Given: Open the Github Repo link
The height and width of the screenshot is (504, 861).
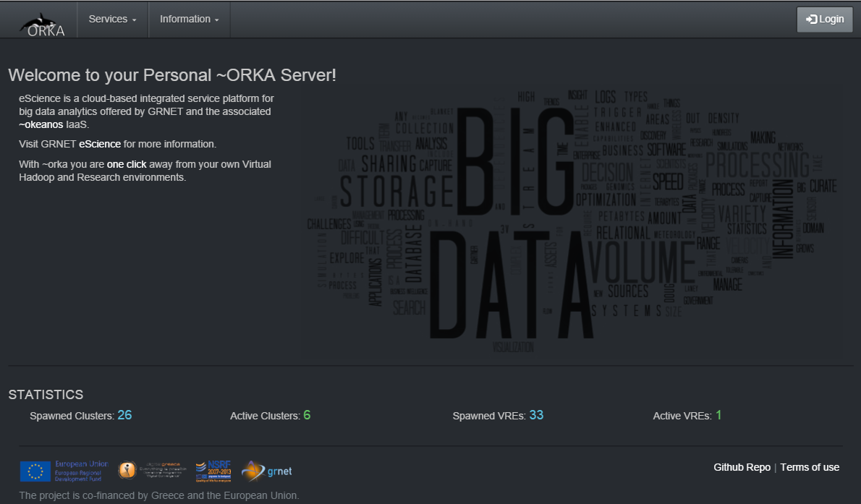Looking at the screenshot, I should coord(742,467).
